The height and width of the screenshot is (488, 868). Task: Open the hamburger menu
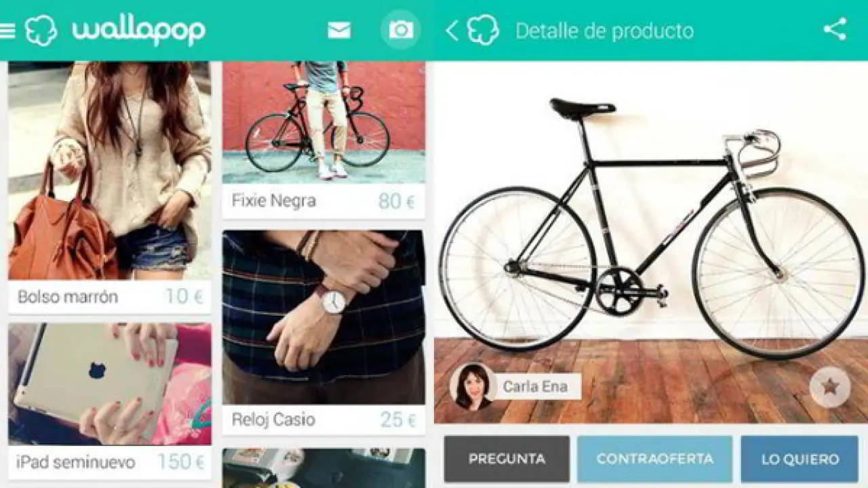pyautogui.click(x=7, y=30)
